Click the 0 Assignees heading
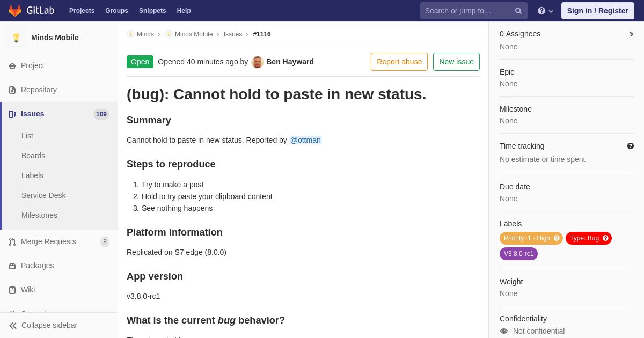This screenshot has width=644, height=338. point(520,34)
